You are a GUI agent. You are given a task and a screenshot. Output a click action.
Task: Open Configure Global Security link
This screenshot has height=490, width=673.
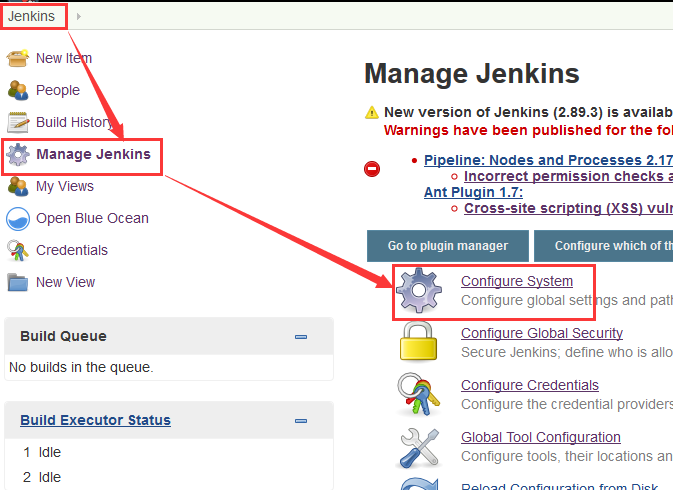pos(542,333)
